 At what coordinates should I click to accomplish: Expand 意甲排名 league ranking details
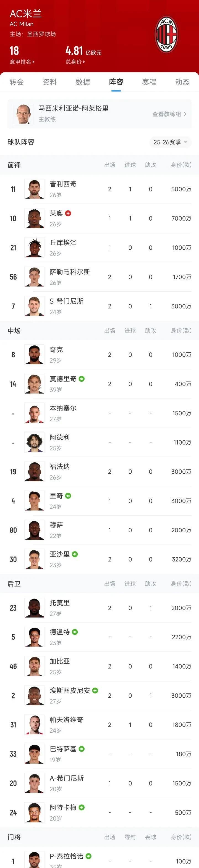point(22,62)
